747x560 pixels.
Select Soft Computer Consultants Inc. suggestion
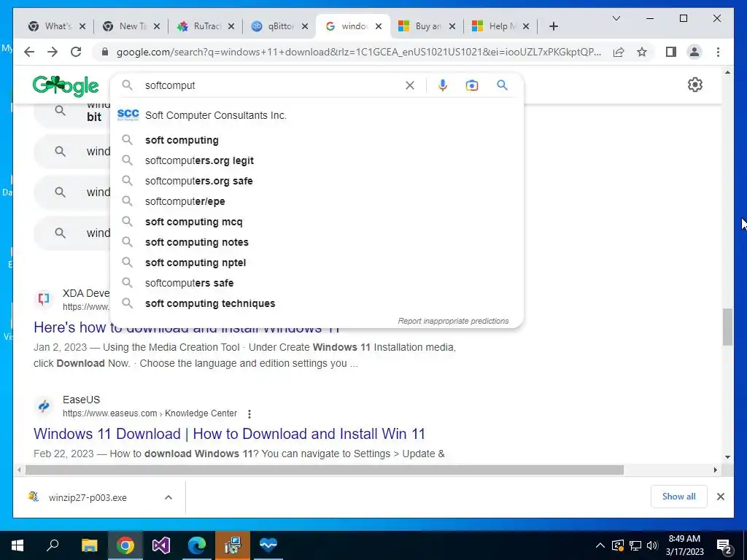click(317, 115)
